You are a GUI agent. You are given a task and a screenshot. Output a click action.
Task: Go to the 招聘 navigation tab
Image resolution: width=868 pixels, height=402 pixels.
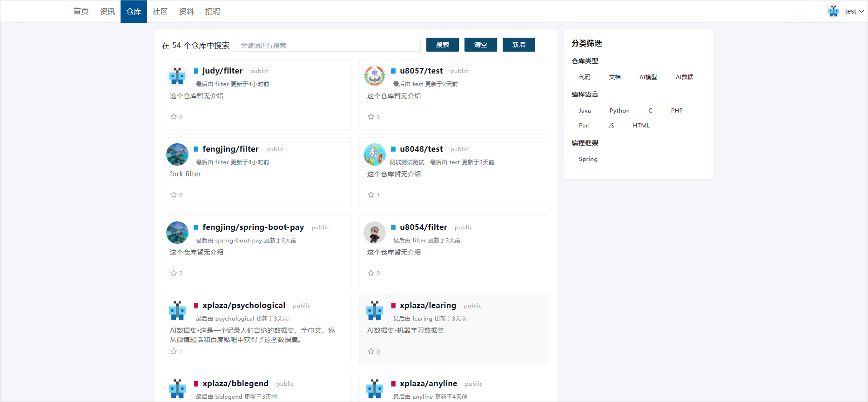(213, 11)
